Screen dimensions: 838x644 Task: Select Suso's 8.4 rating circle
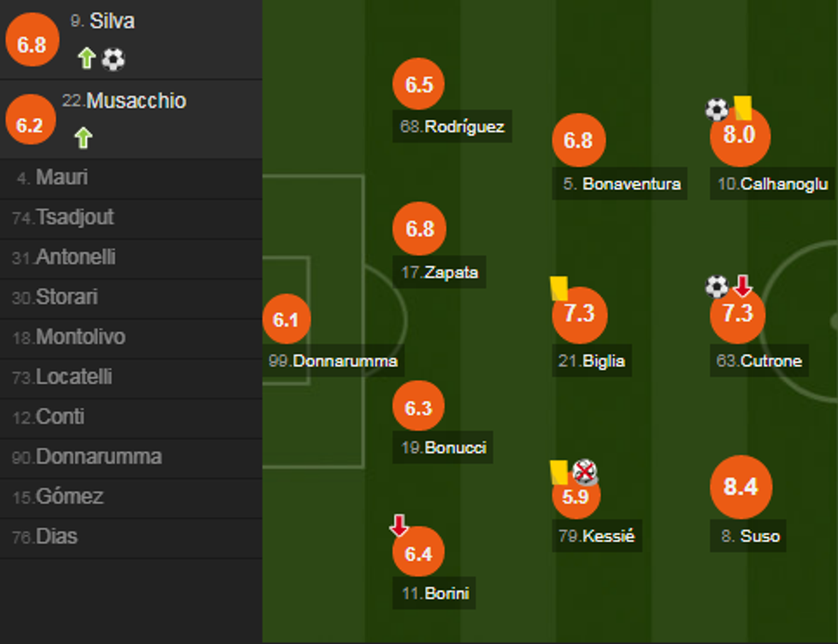pos(741,487)
